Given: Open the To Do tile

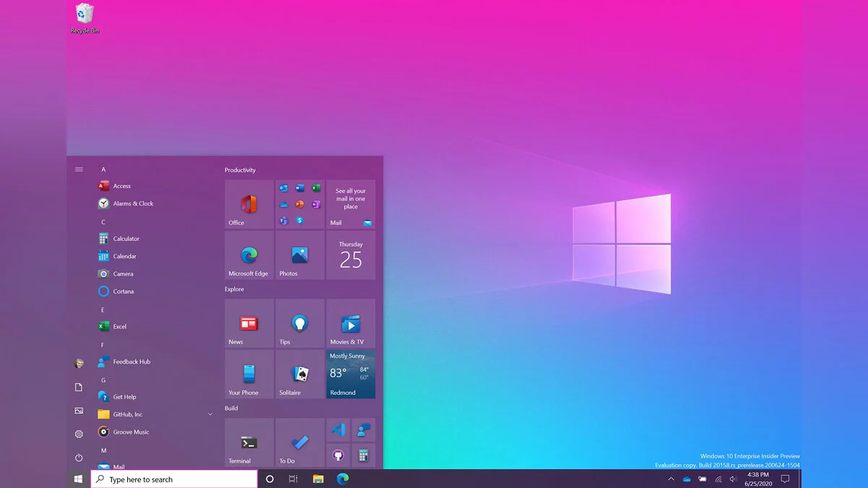Looking at the screenshot, I should [x=299, y=442].
